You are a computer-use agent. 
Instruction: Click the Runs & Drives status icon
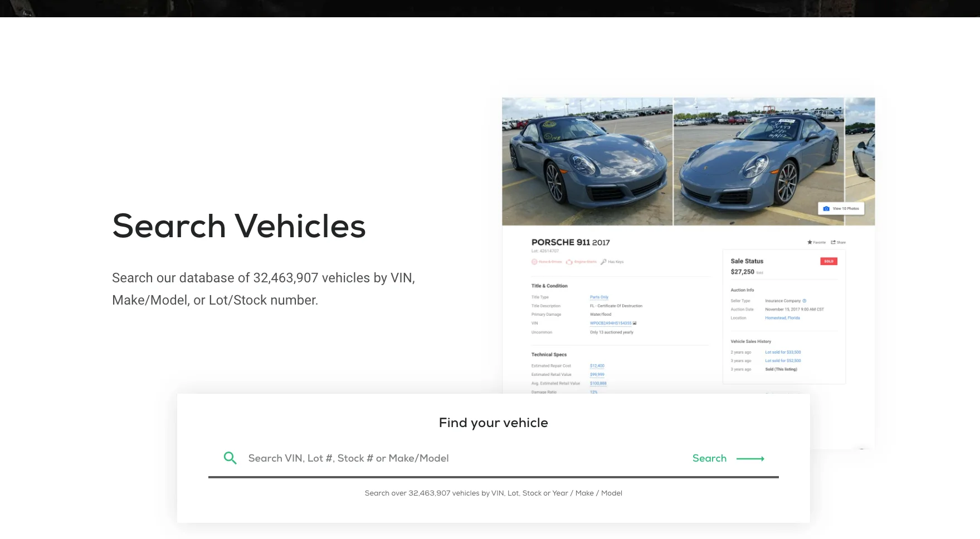[534, 261]
